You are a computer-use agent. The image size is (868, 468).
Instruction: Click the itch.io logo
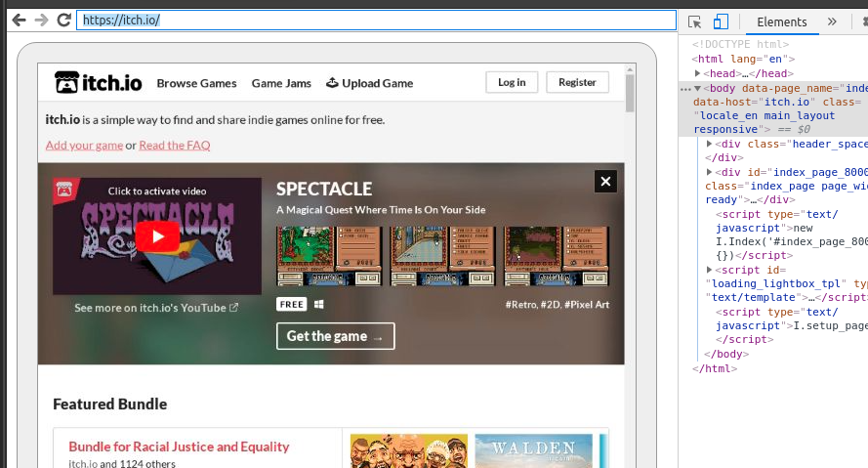pos(98,82)
